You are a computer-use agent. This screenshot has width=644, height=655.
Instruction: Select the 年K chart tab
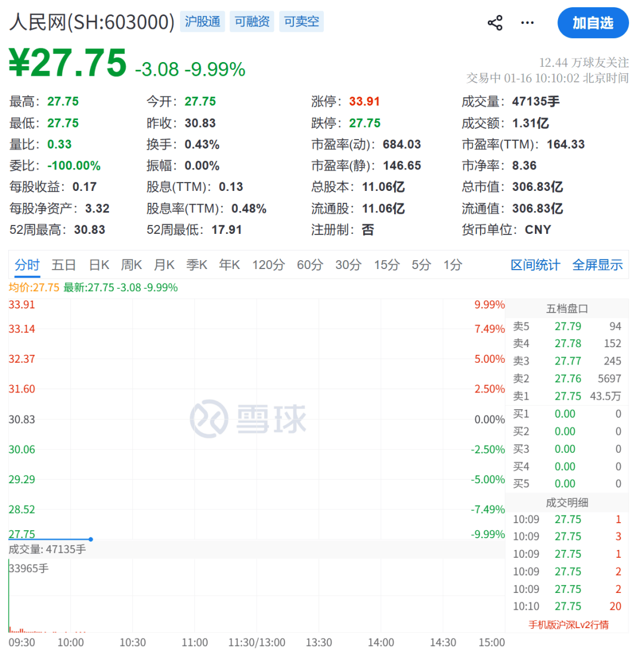coord(229,265)
